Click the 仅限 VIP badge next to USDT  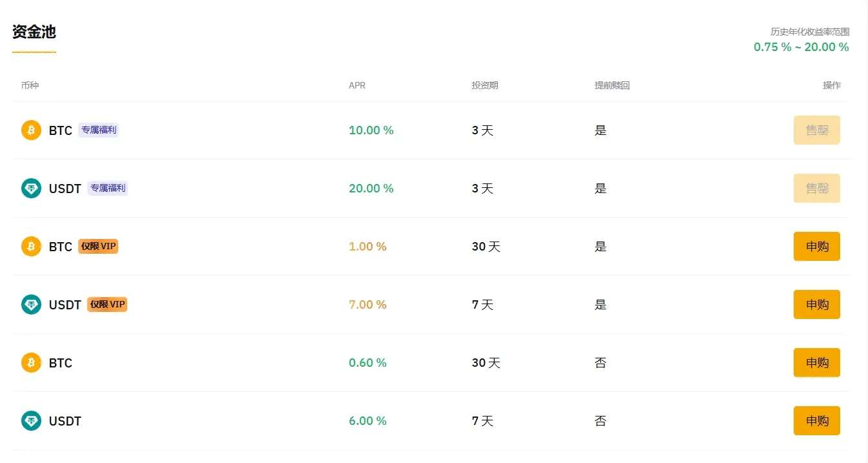pyautogui.click(x=107, y=304)
